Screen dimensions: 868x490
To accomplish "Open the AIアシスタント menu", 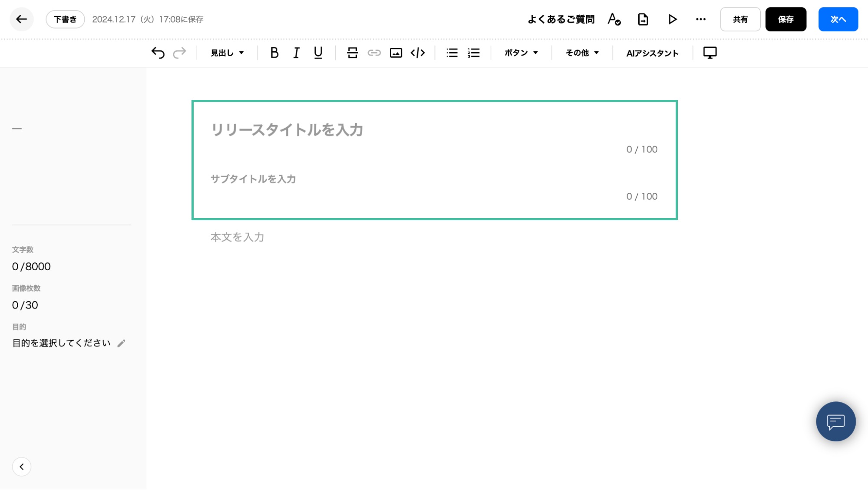I will (x=652, y=53).
